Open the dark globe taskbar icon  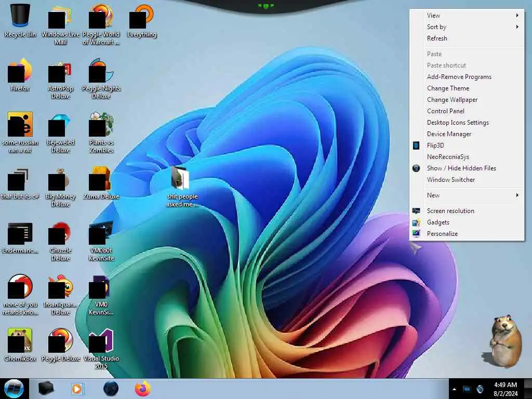point(111,389)
